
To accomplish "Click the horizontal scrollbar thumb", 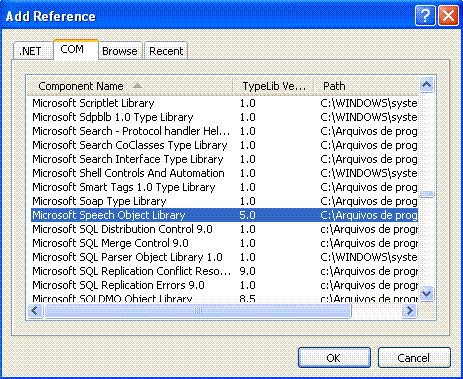I will click(198, 311).
